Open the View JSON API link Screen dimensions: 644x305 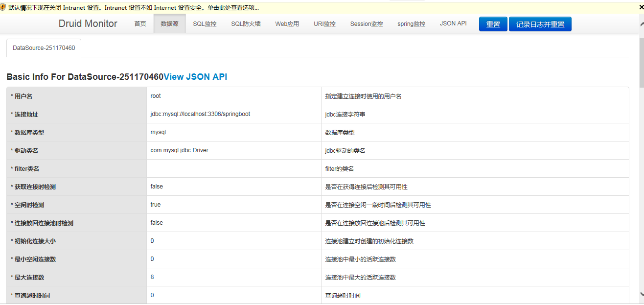click(195, 77)
